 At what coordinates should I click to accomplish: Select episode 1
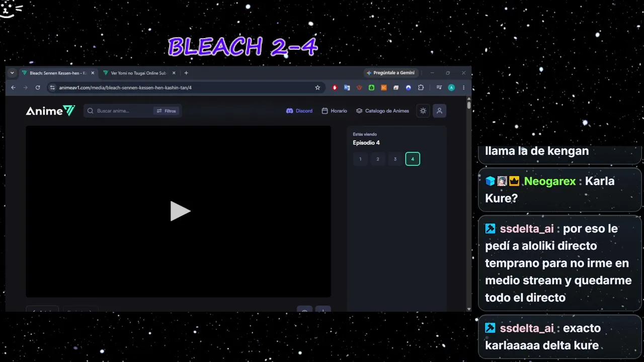pyautogui.click(x=360, y=159)
